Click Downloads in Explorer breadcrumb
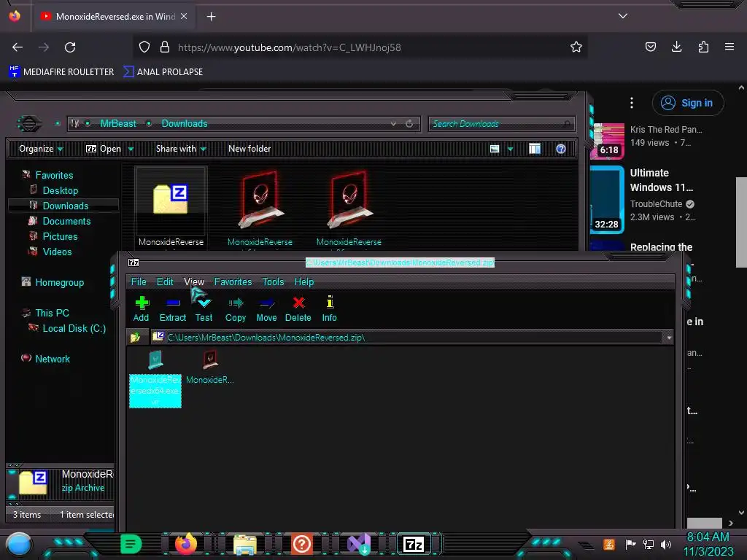 click(185, 124)
